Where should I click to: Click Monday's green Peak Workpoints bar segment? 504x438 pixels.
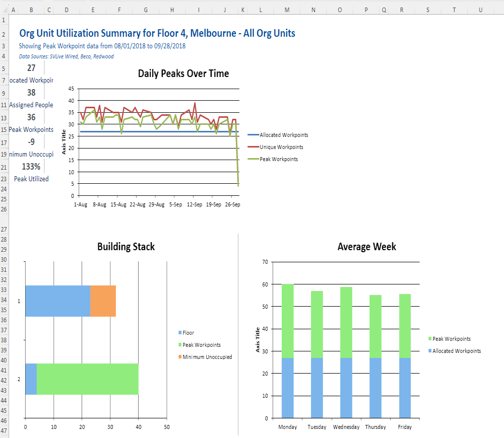coord(287,321)
